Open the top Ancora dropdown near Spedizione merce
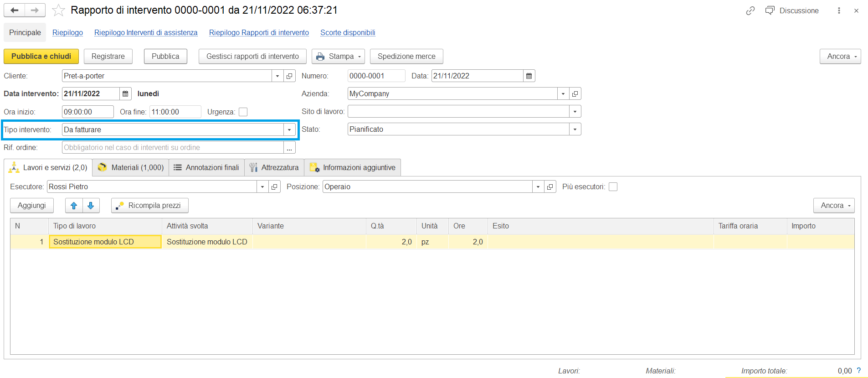The image size is (868, 378). [840, 56]
